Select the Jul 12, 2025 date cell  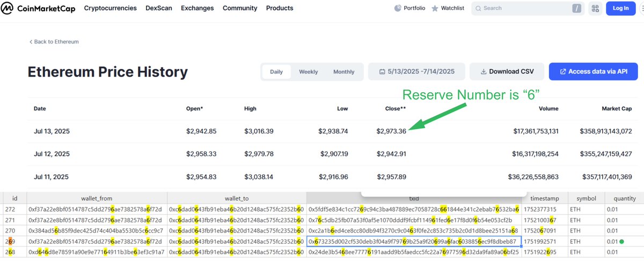pyautogui.click(x=52, y=154)
